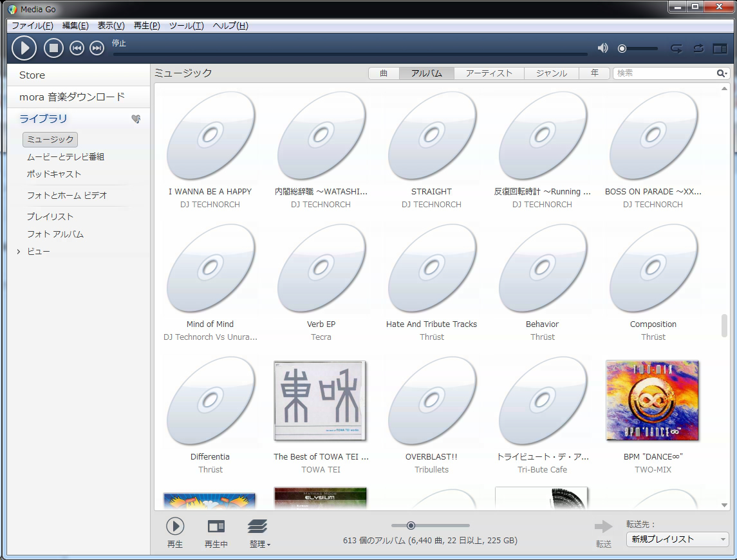Toggle shuffle playback mode

click(x=676, y=48)
